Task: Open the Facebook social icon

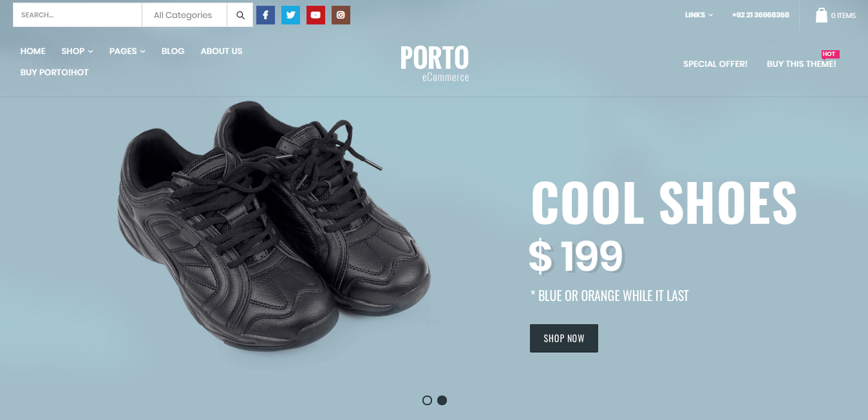Action: (x=265, y=15)
